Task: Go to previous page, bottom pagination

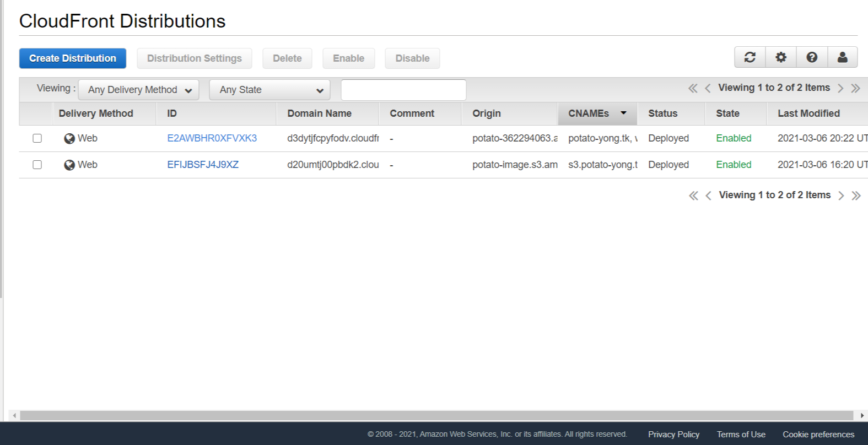Action: coord(708,196)
